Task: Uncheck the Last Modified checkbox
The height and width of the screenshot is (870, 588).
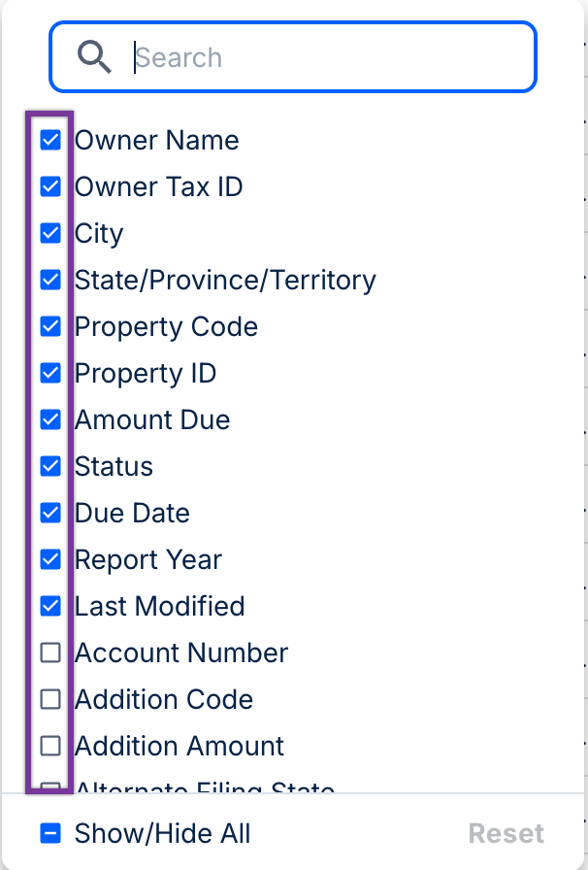Action: pyautogui.click(x=50, y=606)
